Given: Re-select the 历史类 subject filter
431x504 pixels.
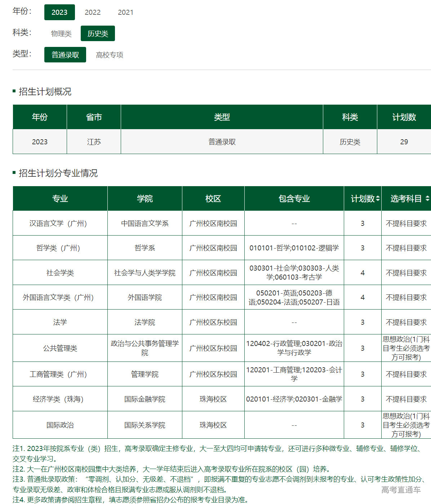Looking at the screenshot, I should (x=98, y=34).
